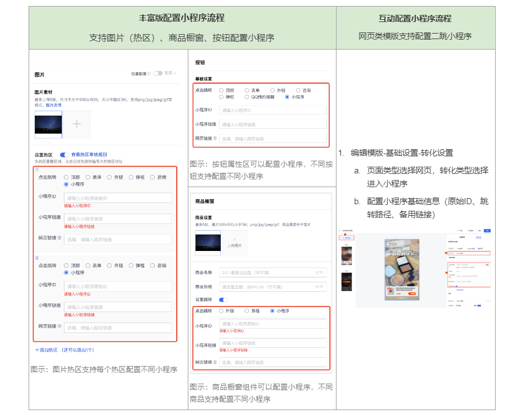Viewport: 532px width, 415px height.
Task: Click the help icon beside 批量配置
Action: [149, 73]
